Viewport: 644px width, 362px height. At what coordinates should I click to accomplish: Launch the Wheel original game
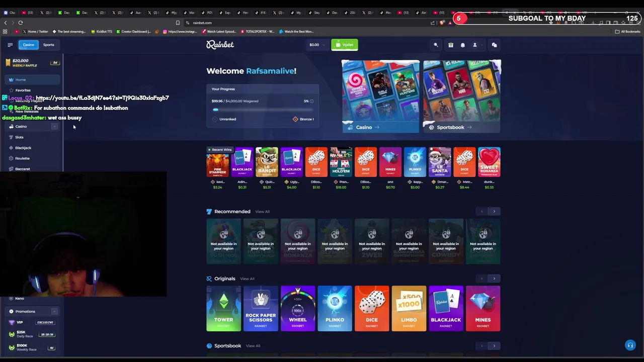298,308
